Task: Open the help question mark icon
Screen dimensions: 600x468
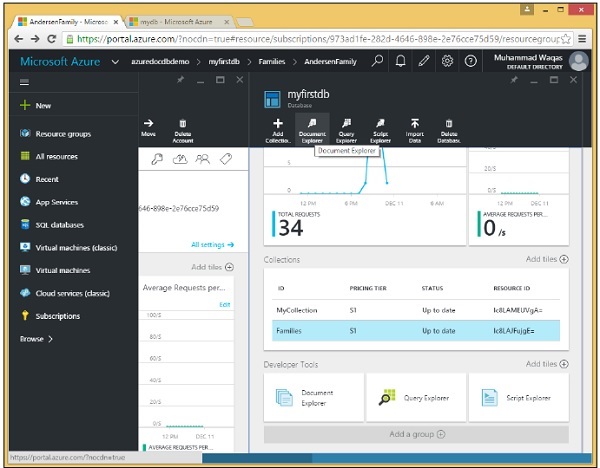Action: pos(471,61)
